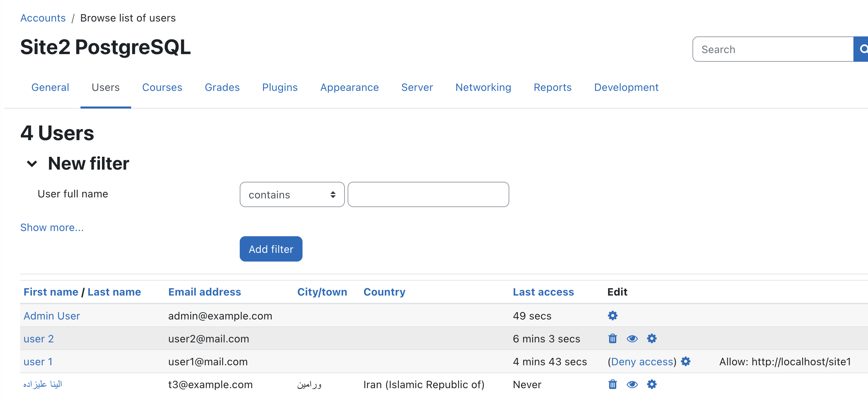Viewport: 868px width, 401px height.
Task: Sort by First name column
Action: pos(51,292)
